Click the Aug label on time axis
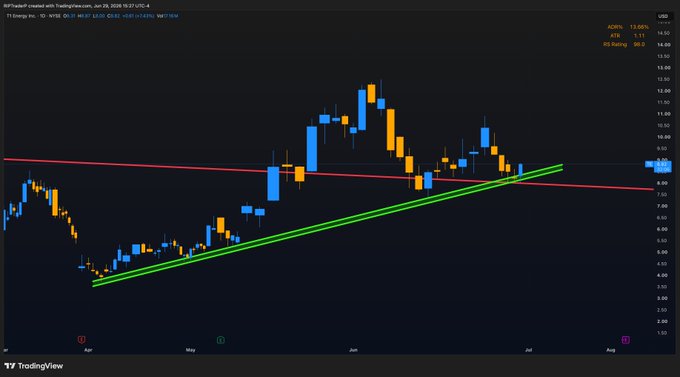This screenshot has height=377, width=680. [x=611, y=350]
